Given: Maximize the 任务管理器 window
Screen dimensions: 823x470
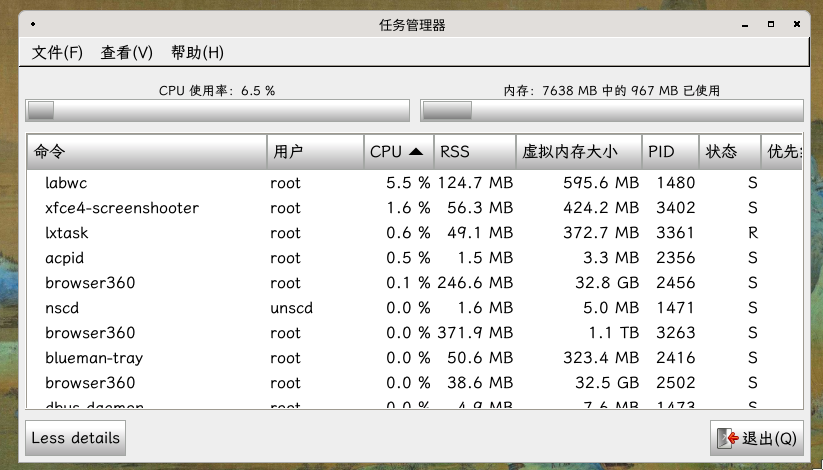Looking at the screenshot, I should [x=771, y=24].
